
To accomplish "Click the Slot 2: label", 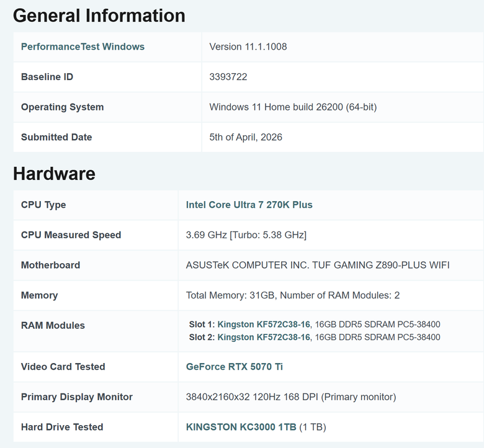I will (202, 337).
